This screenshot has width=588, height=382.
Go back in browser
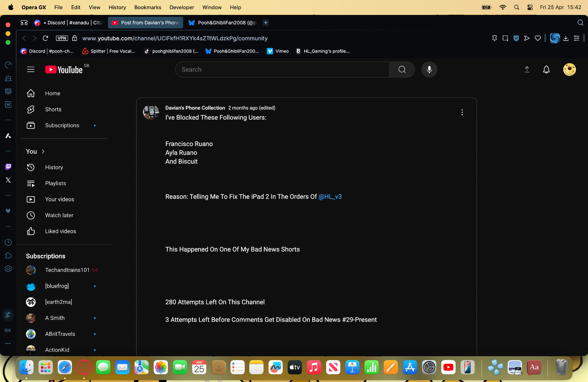(x=24, y=38)
